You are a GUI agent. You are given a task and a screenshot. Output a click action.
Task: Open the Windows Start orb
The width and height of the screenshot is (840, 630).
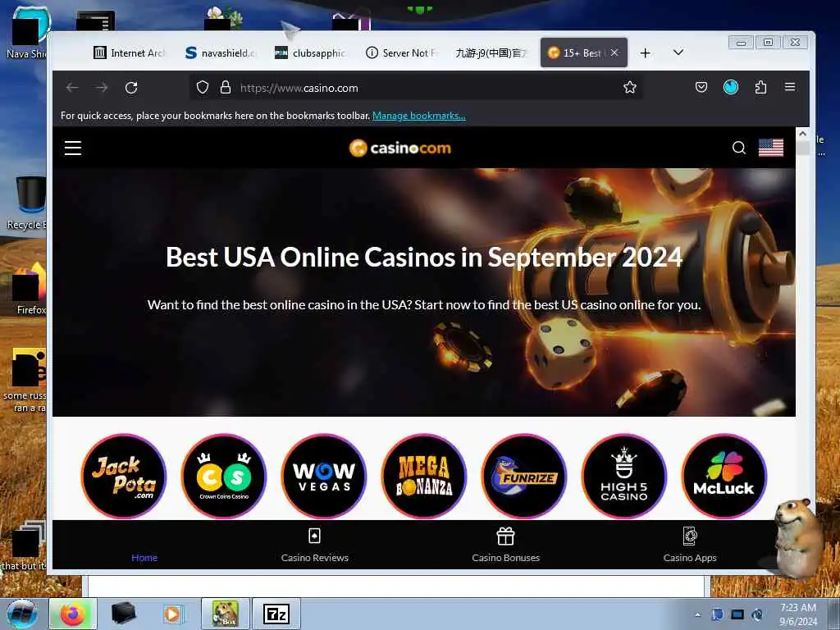pos(22,614)
